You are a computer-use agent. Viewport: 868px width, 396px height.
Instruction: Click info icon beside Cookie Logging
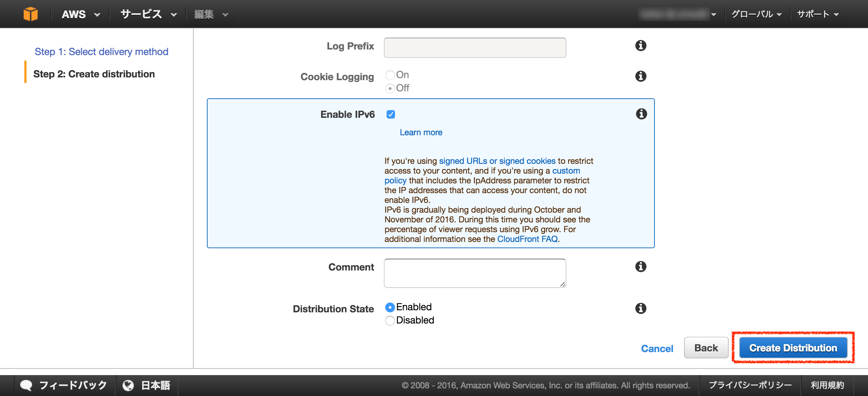pos(641,76)
